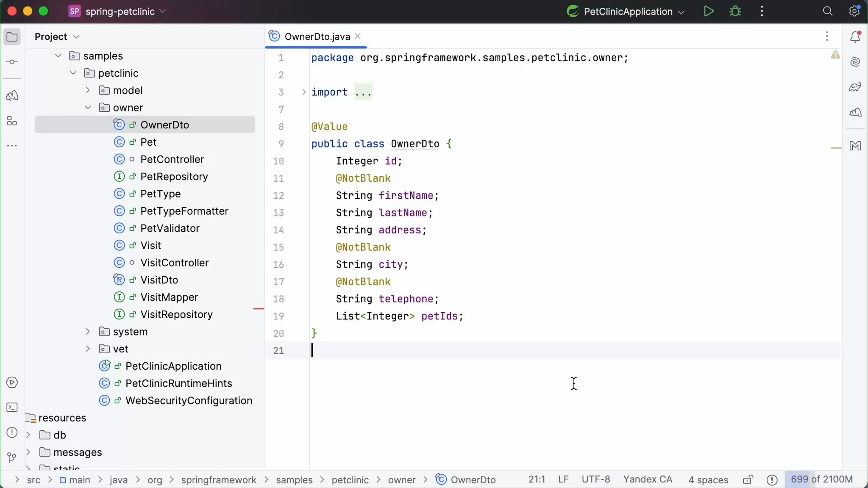The image size is (868, 488).
Task: Click src in the breadcrumb path
Action: (33, 480)
